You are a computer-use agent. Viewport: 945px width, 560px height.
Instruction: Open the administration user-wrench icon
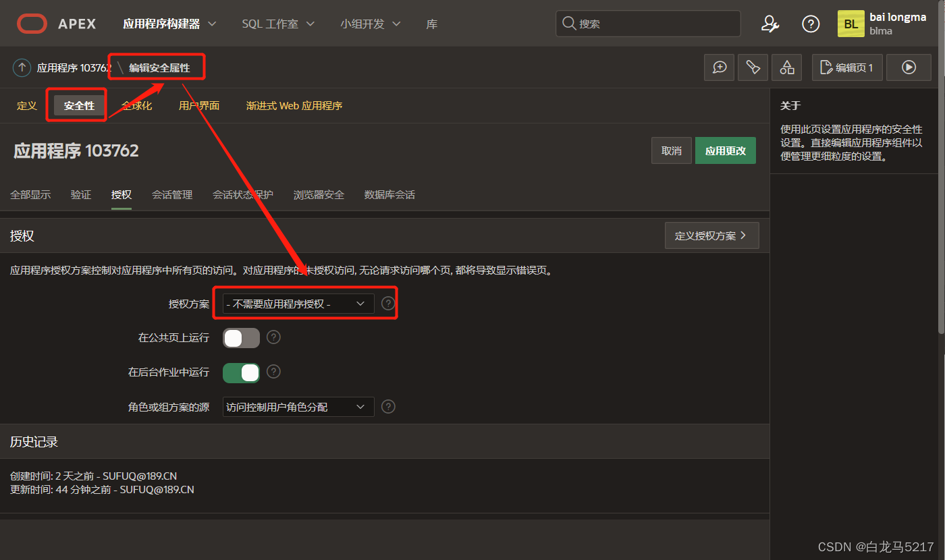click(770, 24)
